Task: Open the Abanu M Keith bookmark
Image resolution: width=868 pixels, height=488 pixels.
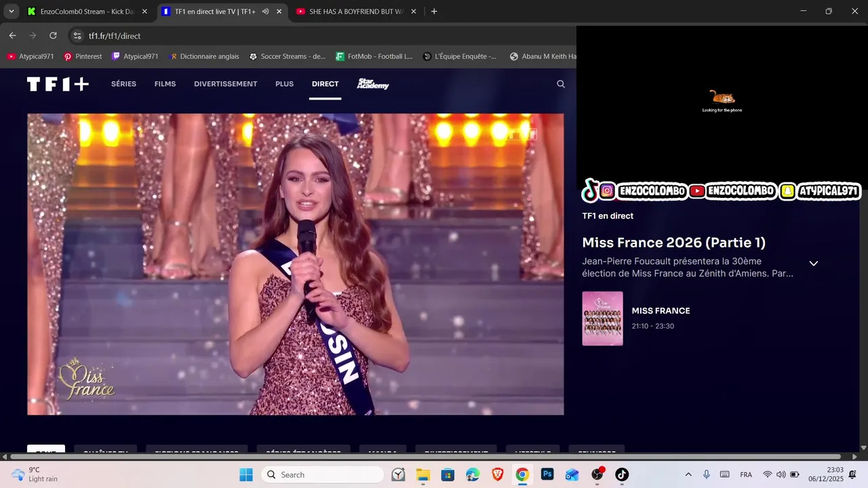Action: point(542,56)
